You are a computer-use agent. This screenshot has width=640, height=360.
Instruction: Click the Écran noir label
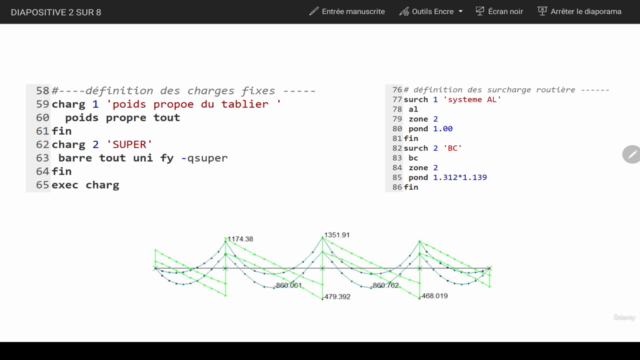point(505,12)
